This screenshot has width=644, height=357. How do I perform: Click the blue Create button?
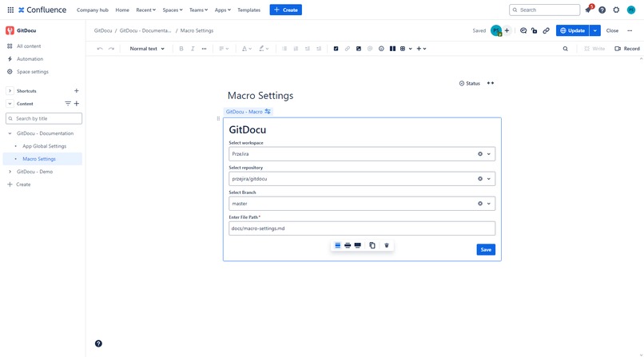(x=286, y=10)
